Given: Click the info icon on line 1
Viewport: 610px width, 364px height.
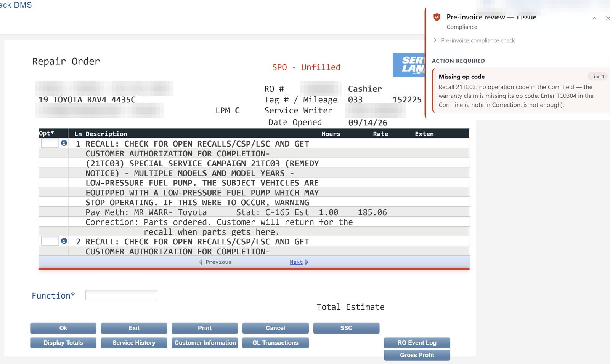Looking at the screenshot, I should 64,143.
